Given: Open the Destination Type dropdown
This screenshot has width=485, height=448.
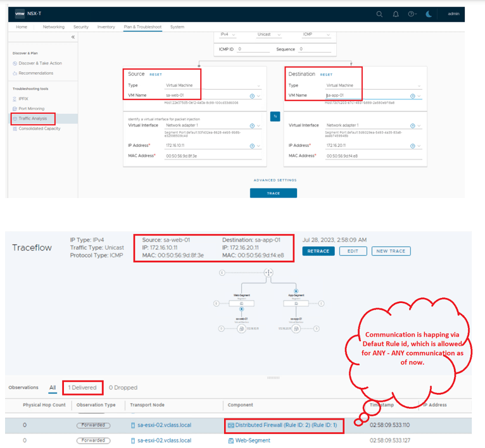Looking at the screenshot, I should pos(419,85).
